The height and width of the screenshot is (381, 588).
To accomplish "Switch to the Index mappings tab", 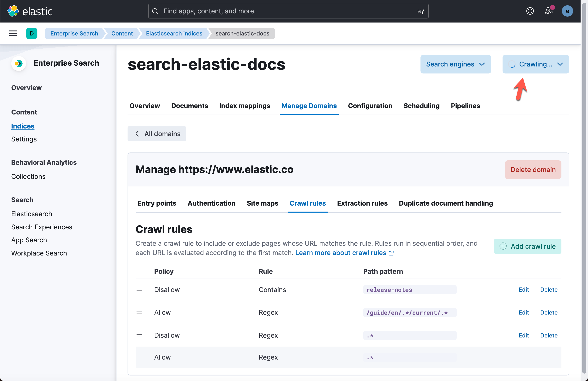I will point(245,106).
